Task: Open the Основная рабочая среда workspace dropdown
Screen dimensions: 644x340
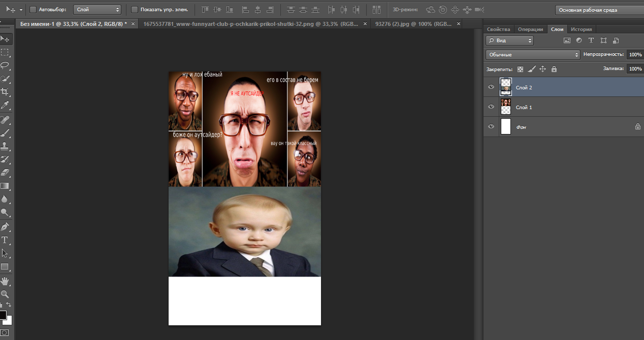Action: click(598, 10)
